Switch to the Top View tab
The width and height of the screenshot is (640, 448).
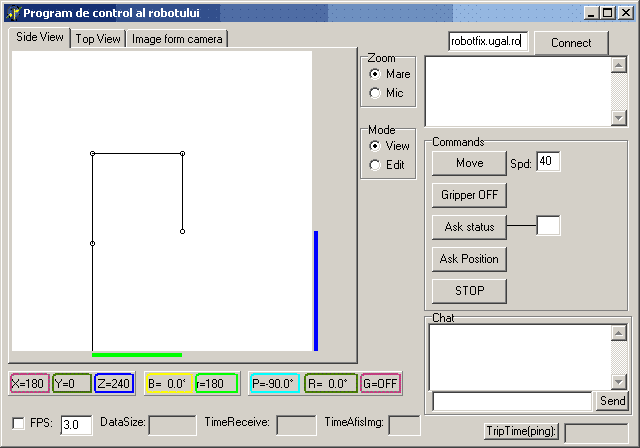(99, 38)
